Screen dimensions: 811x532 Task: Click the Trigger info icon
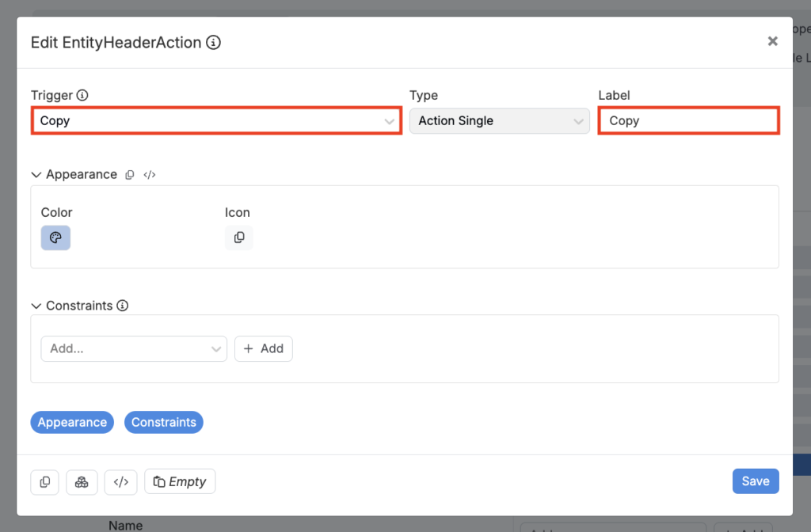click(x=82, y=95)
